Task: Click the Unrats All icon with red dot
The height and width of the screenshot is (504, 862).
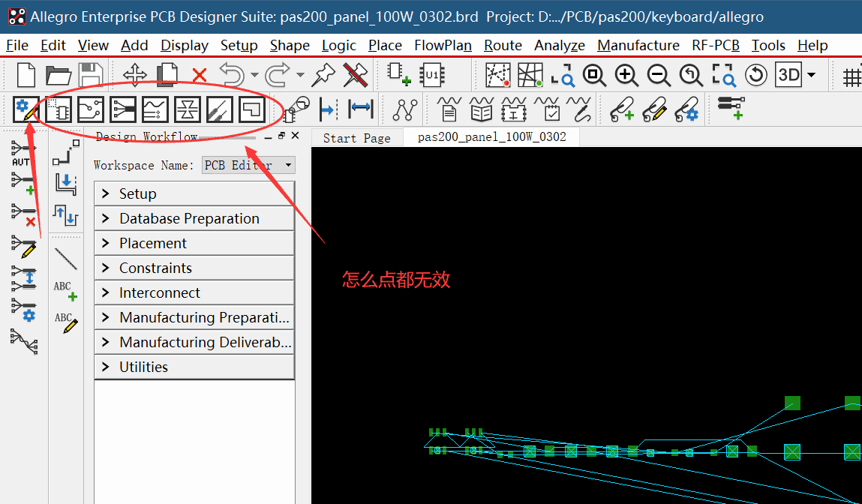Action: click(x=498, y=75)
